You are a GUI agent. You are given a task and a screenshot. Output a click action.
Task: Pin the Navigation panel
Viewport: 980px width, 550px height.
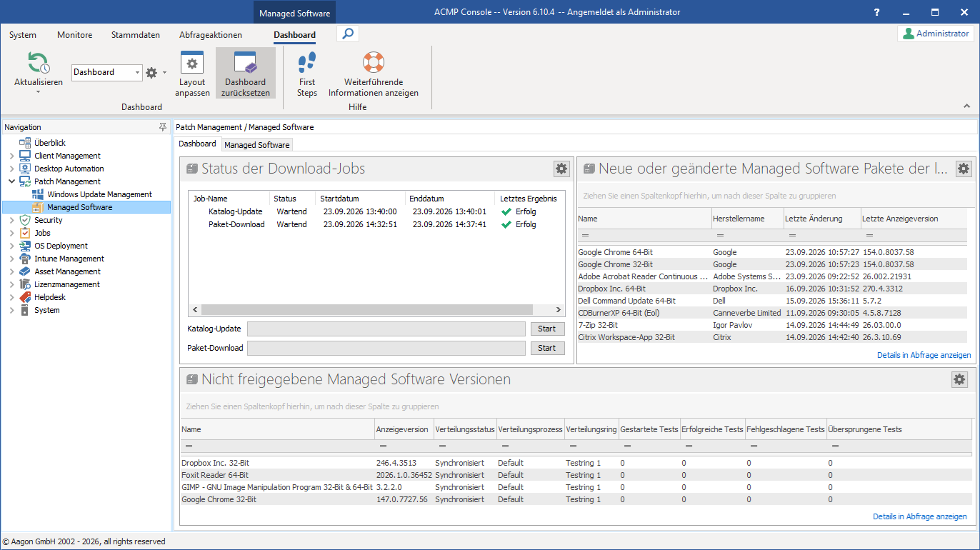pos(162,127)
